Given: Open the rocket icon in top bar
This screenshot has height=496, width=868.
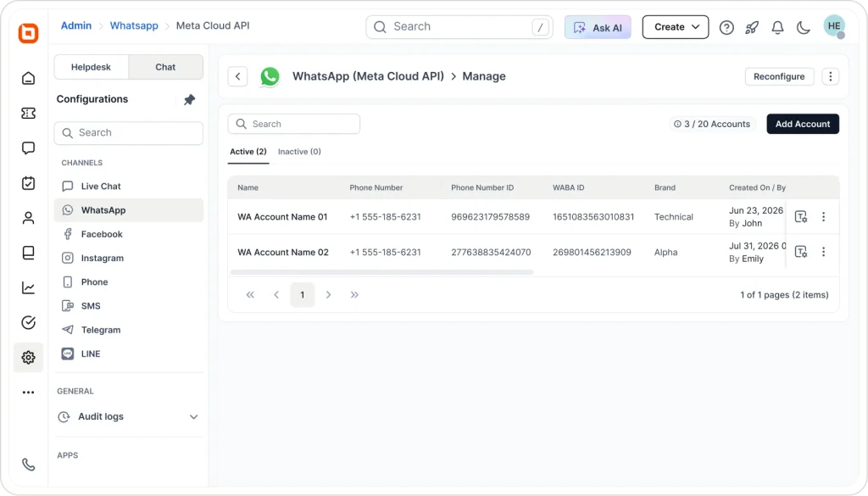Looking at the screenshot, I should point(752,27).
